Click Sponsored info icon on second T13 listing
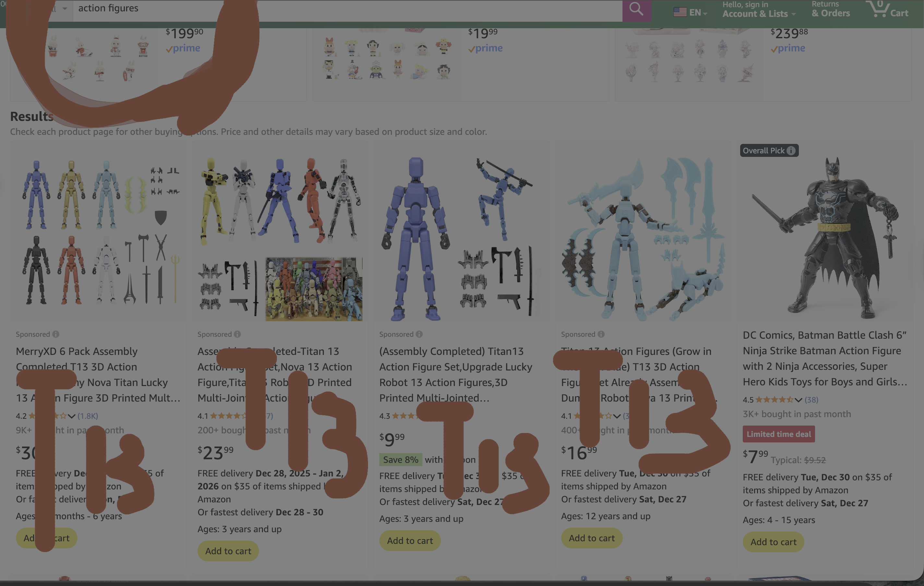 point(238,334)
